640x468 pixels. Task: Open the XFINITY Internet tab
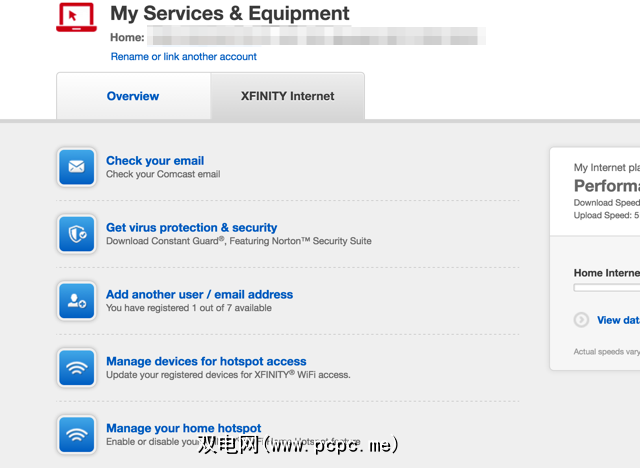point(288,96)
